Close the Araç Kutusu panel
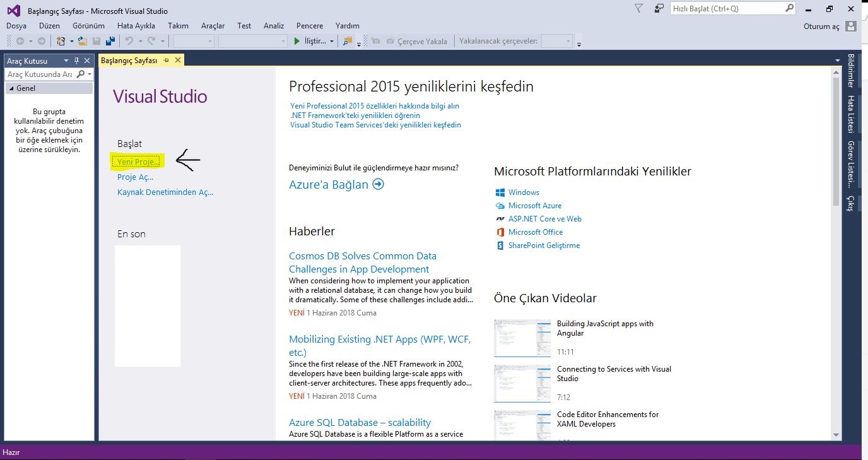Viewport: 868px width, 460px height. [87, 61]
